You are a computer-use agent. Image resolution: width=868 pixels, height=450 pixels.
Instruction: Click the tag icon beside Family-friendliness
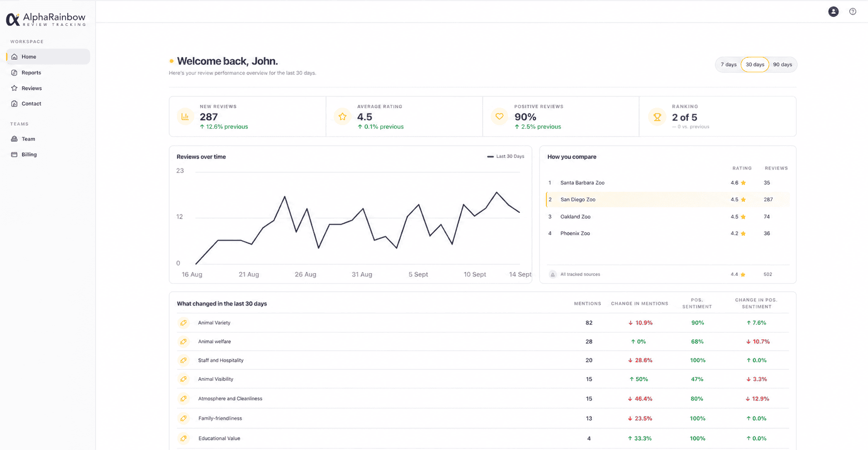[x=183, y=419]
